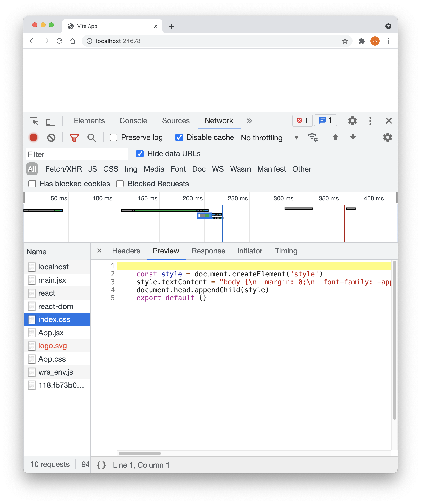421x504 pixels.
Task: Export HAR file download arrow
Action: (x=353, y=138)
